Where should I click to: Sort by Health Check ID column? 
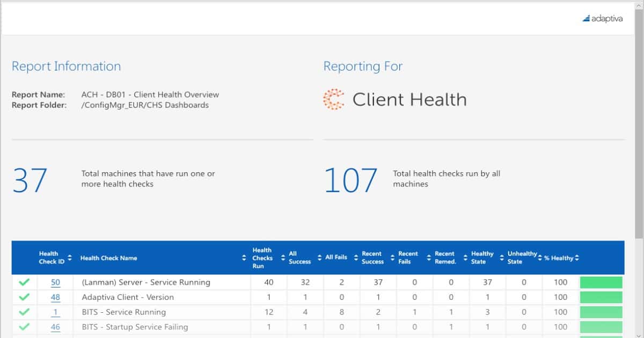(x=70, y=258)
